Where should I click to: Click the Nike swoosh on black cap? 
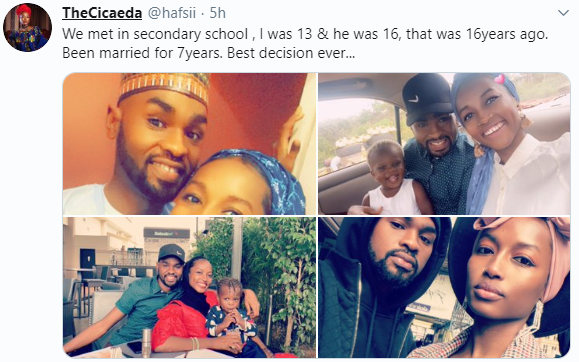pos(414,99)
